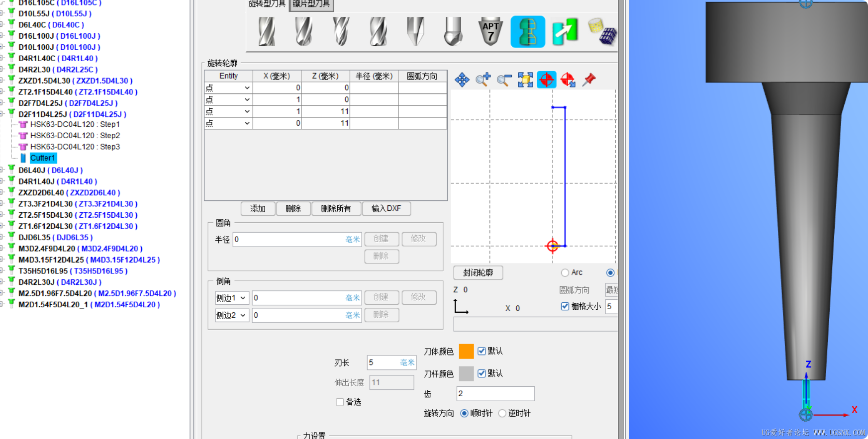Screen dimensions: 868x439
Task: Fit the profile view with the fit icon
Action: [x=525, y=80]
